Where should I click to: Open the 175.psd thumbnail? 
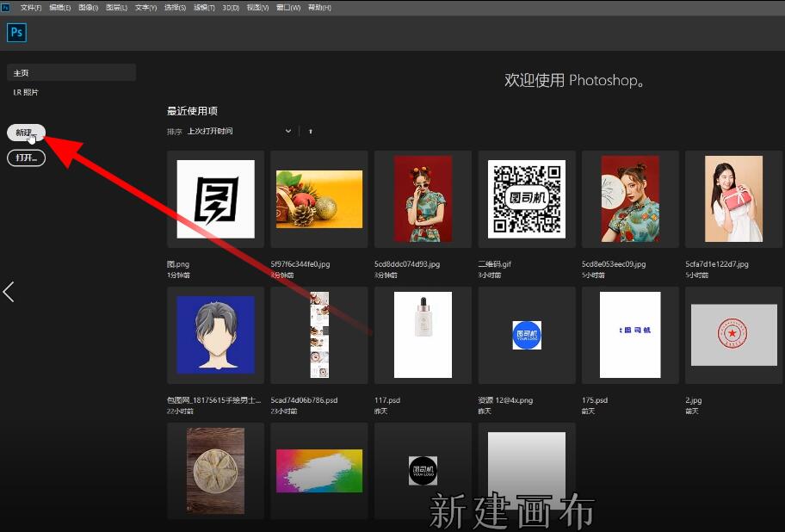tap(630, 335)
